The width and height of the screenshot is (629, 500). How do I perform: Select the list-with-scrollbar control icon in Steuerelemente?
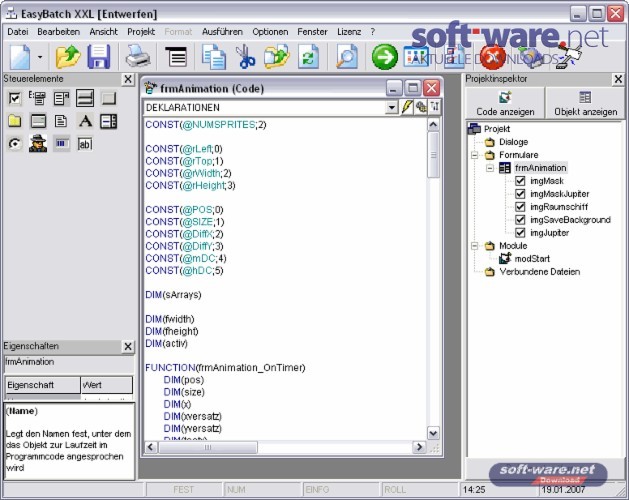61,98
